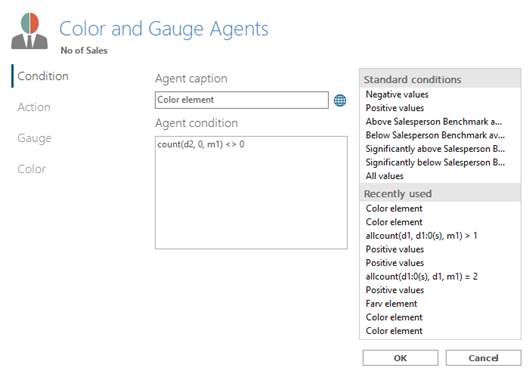Click inside the Agent condition text box
The width and height of the screenshot is (529, 374).
point(251,193)
